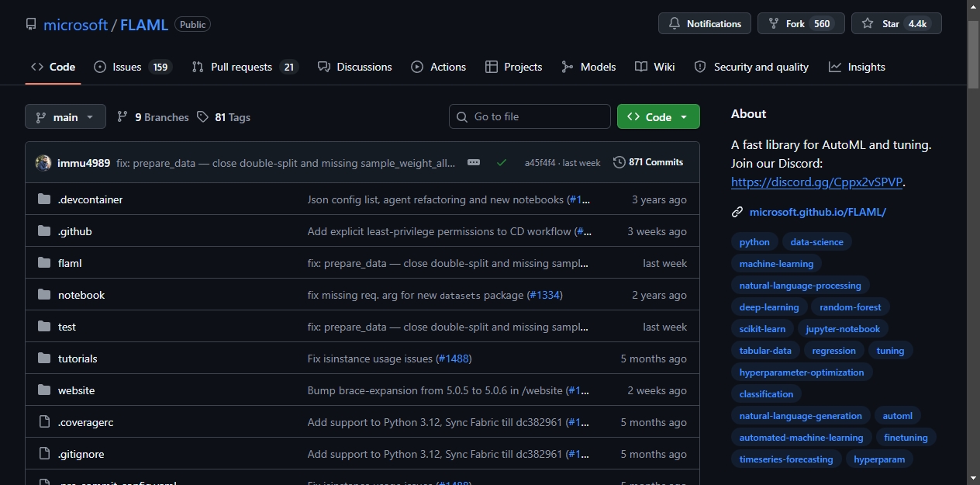Open the Wiki tab
The width and height of the screenshot is (980, 485).
click(x=655, y=67)
